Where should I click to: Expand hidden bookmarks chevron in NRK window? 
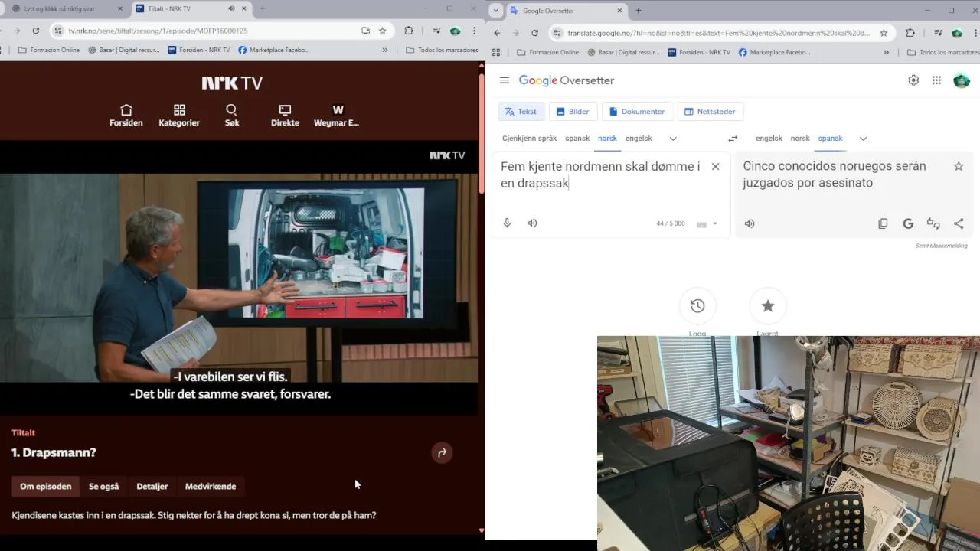(385, 50)
